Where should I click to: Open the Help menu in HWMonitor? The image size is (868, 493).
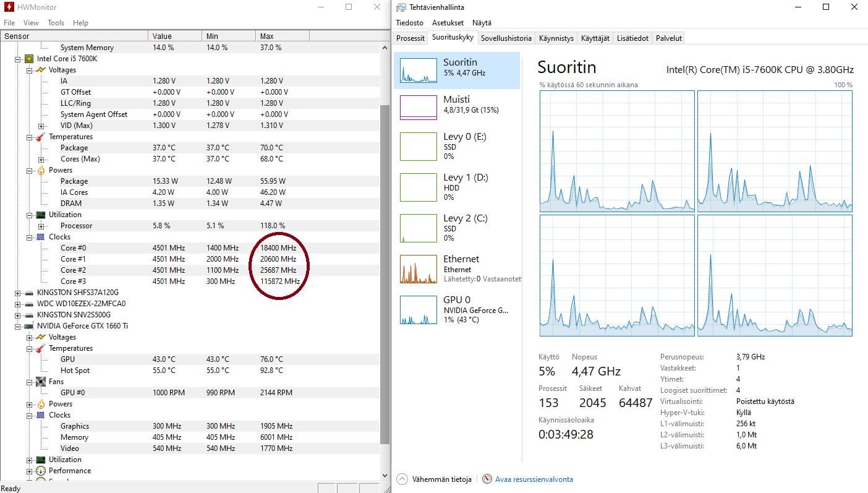coord(80,23)
